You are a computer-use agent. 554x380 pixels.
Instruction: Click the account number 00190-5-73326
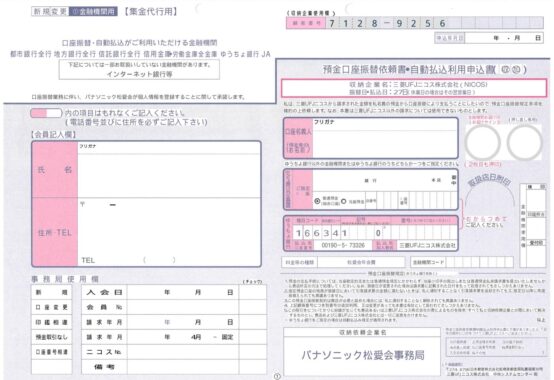click(x=343, y=245)
